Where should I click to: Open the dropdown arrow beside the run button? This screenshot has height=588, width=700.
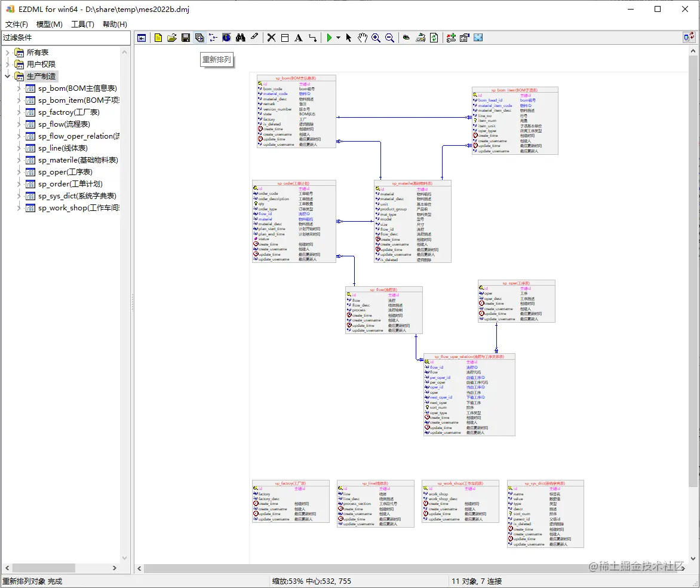click(x=339, y=38)
